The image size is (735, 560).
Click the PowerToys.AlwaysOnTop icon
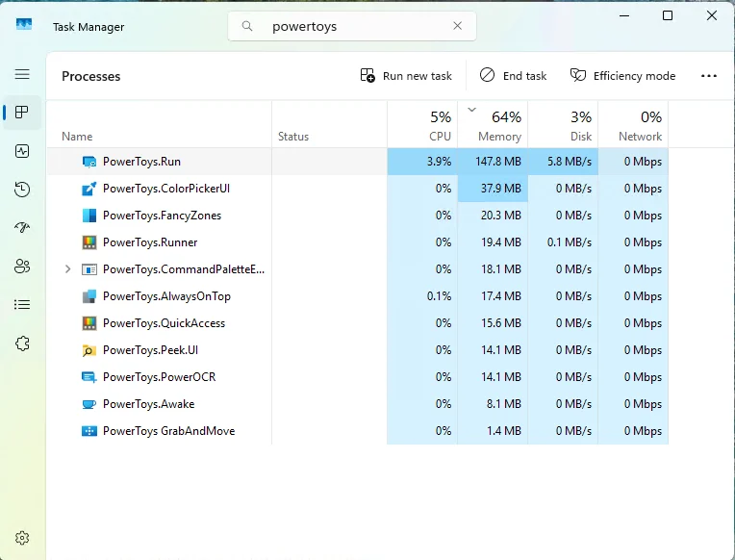89,296
